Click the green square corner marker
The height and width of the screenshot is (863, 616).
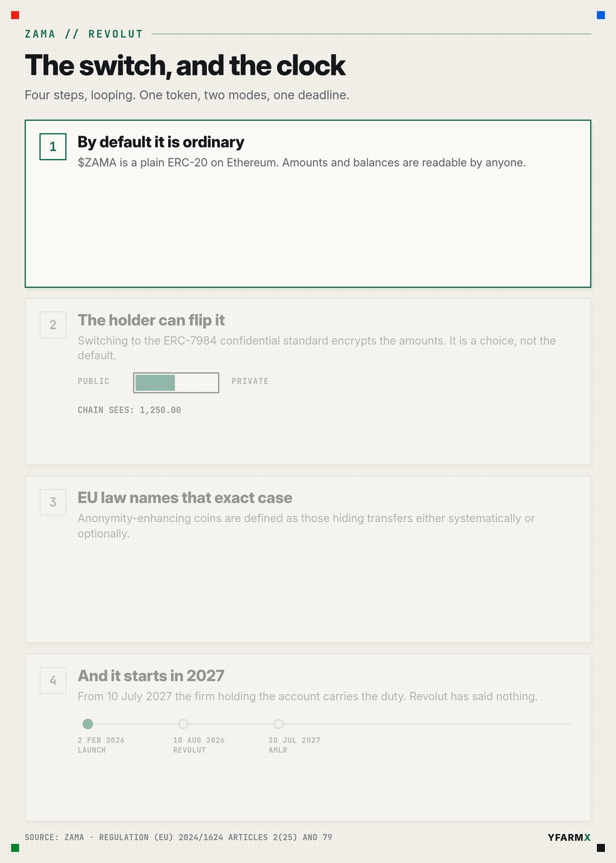point(15,848)
